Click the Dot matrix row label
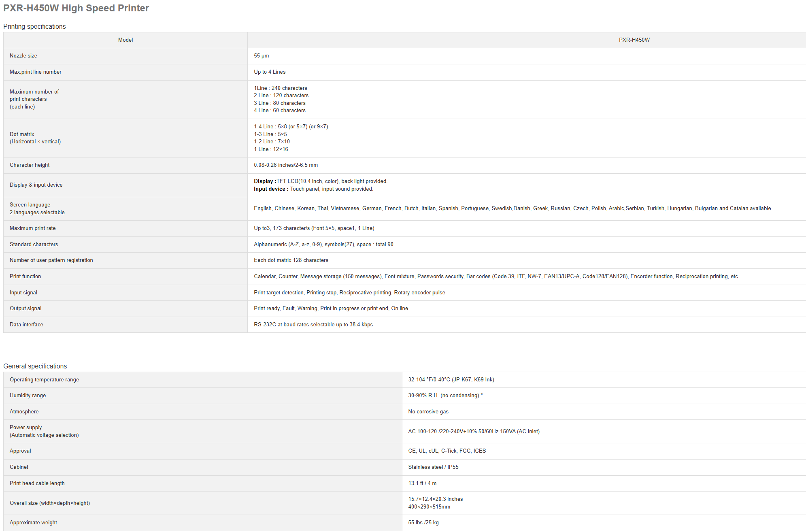 point(22,134)
